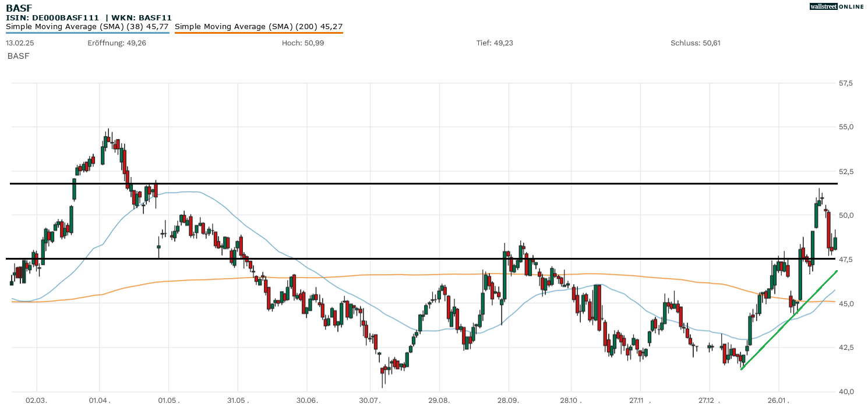Toggle the SMA (200) legend entry
Image resolution: width=868 pixels, height=404 pixels.
(258, 26)
